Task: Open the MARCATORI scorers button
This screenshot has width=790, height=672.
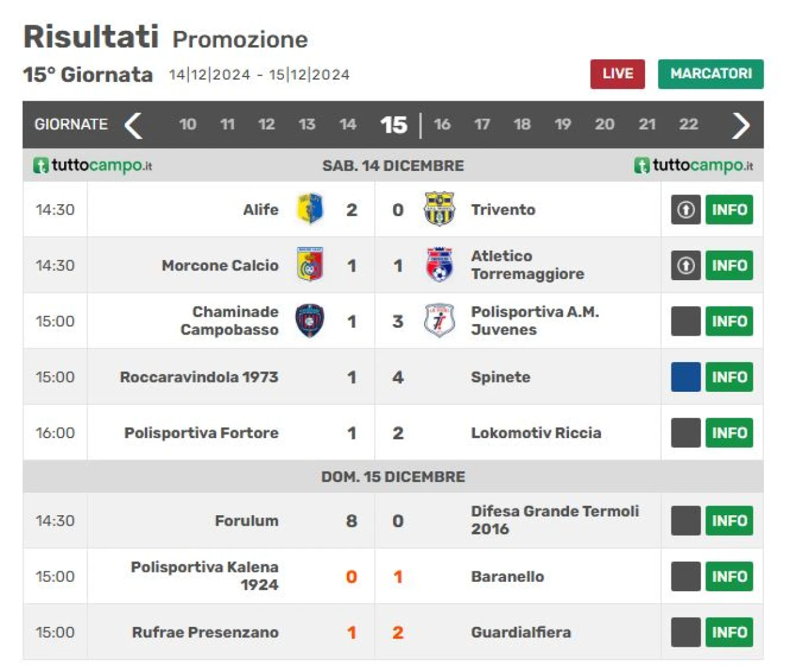Action: (710, 74)
